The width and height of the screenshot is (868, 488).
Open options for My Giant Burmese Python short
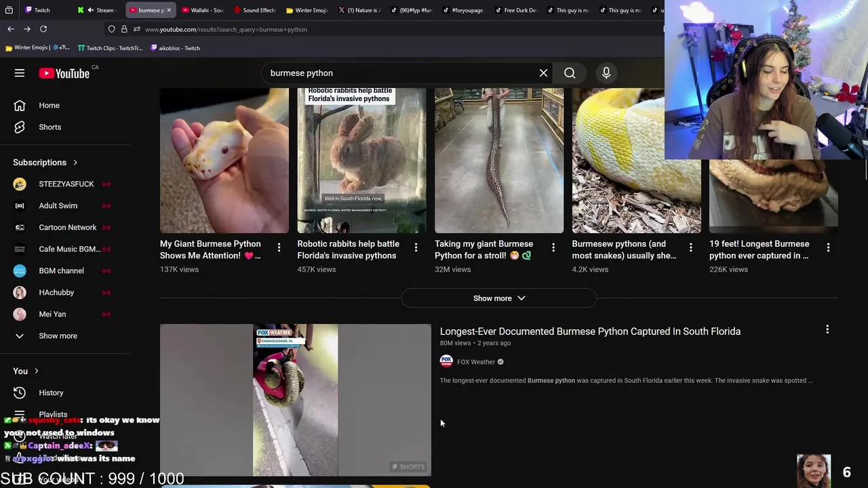pyautogui.click(x=279, y=248)
